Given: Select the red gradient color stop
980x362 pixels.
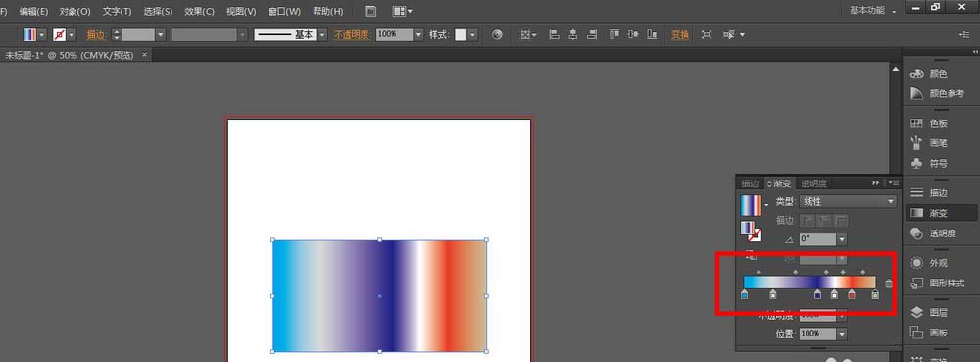Looking at the screenshot, I should (x=852, y=294).
